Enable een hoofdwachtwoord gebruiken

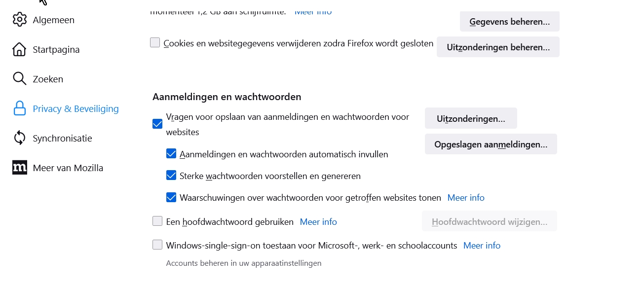coord(157,221)
